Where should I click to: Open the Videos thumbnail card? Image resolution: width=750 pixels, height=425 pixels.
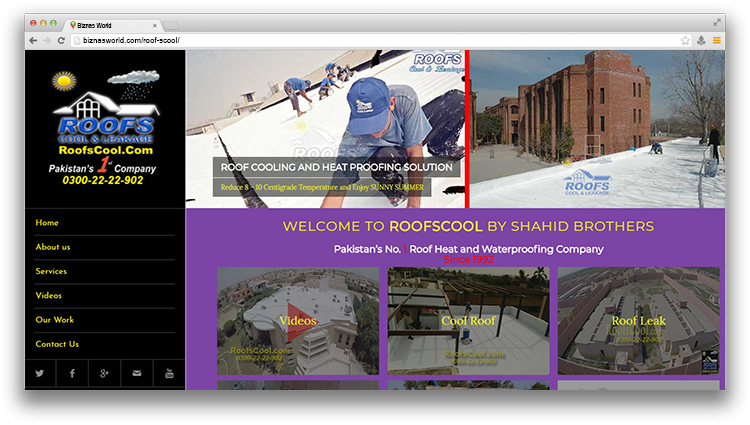pos(298,321)
